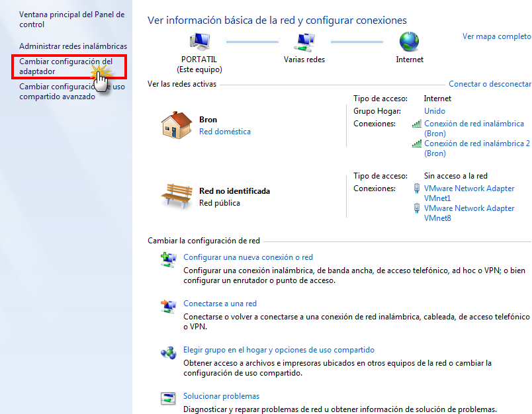Click Conectar o desconectar link

click(490, 84)
